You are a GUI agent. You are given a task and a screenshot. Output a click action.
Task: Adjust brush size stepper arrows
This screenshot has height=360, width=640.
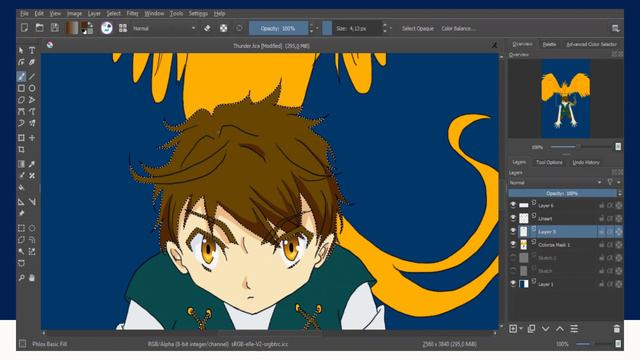tap(384, 28)
